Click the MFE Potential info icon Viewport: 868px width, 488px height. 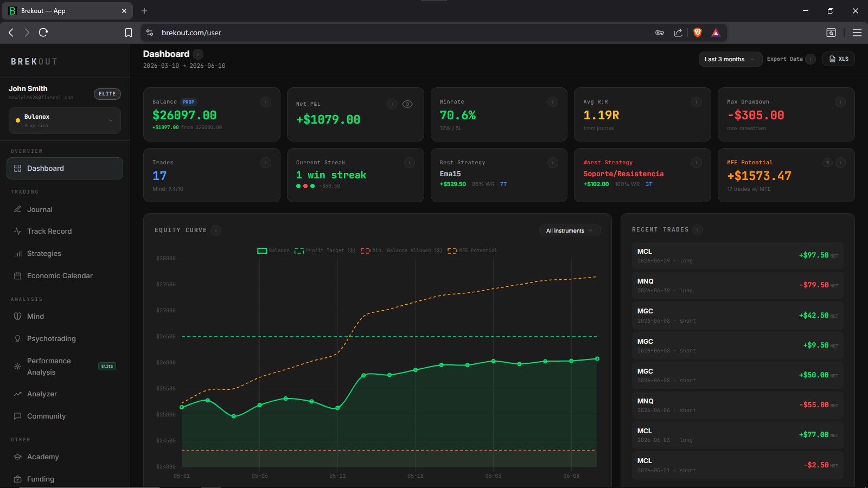pyautogui.click(x=840, y=163)
